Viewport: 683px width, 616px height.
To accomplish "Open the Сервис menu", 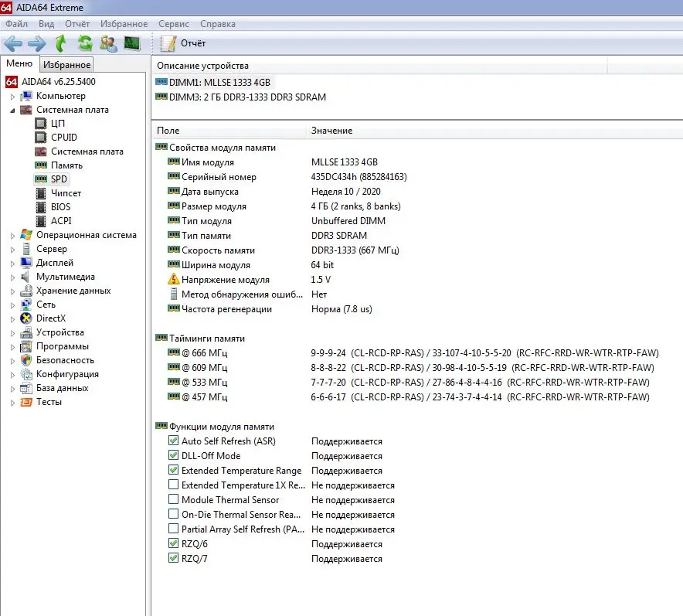I will (x=174, y=24).
